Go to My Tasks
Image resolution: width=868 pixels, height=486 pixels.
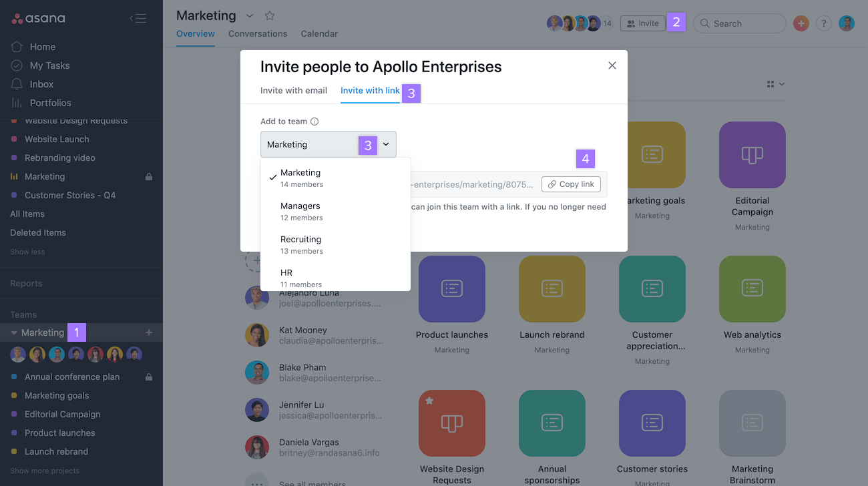point(49,65)
